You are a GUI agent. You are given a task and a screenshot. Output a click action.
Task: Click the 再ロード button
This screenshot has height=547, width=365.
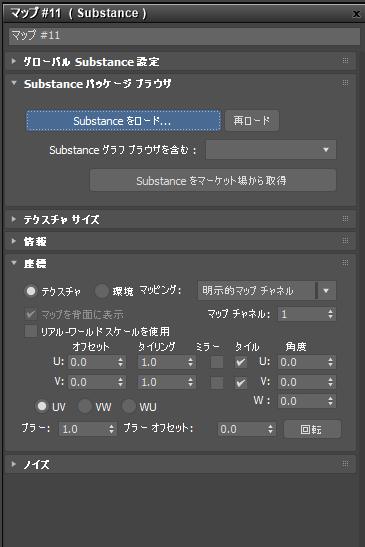(252, 121)
